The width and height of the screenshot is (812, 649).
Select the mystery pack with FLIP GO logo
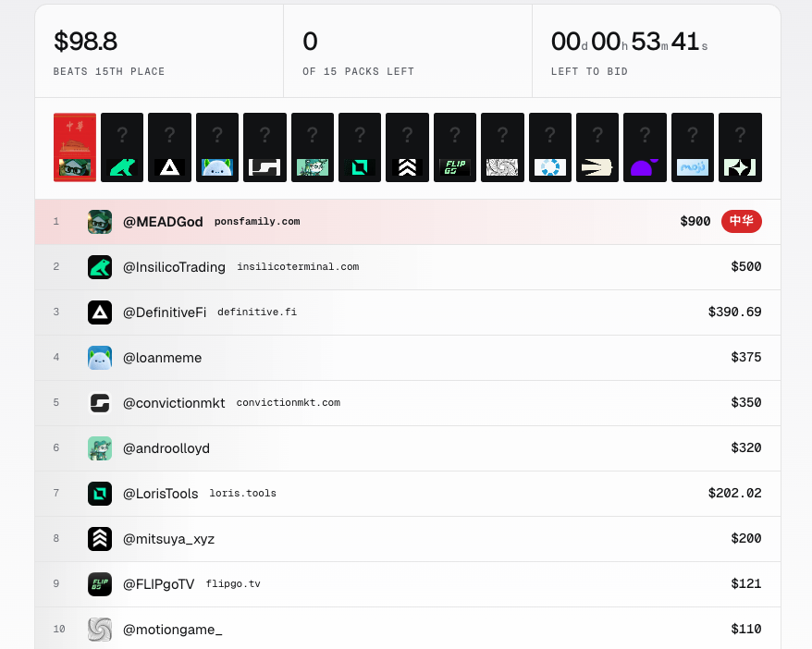(455, 148)
